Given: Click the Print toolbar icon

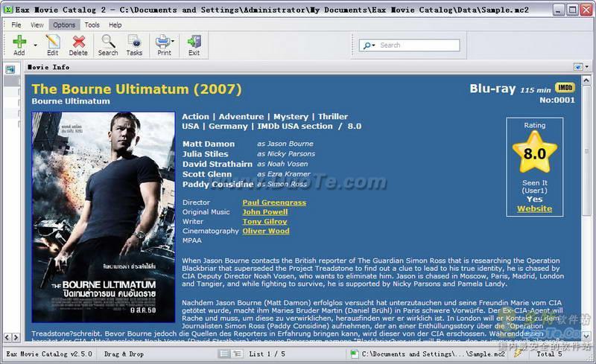Looking at the screenshot, I should (163, 45).
